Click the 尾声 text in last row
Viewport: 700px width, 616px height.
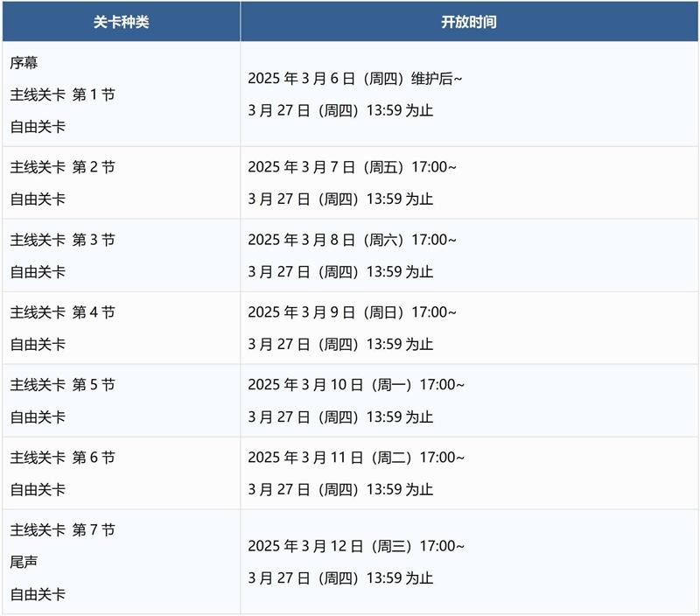pos(24,562)
